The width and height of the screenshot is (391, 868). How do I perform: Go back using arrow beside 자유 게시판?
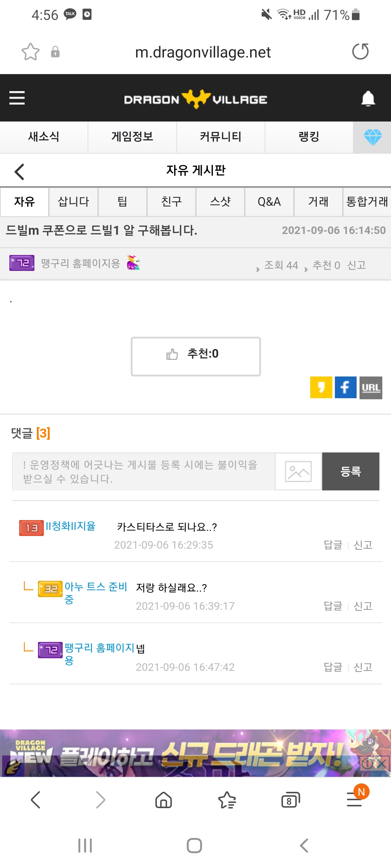(20, 172)
